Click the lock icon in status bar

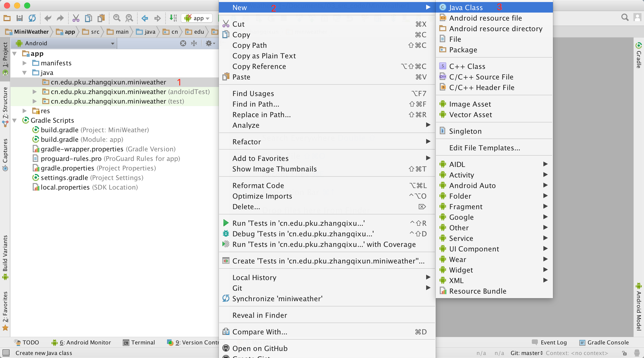(x=624, y=353)
